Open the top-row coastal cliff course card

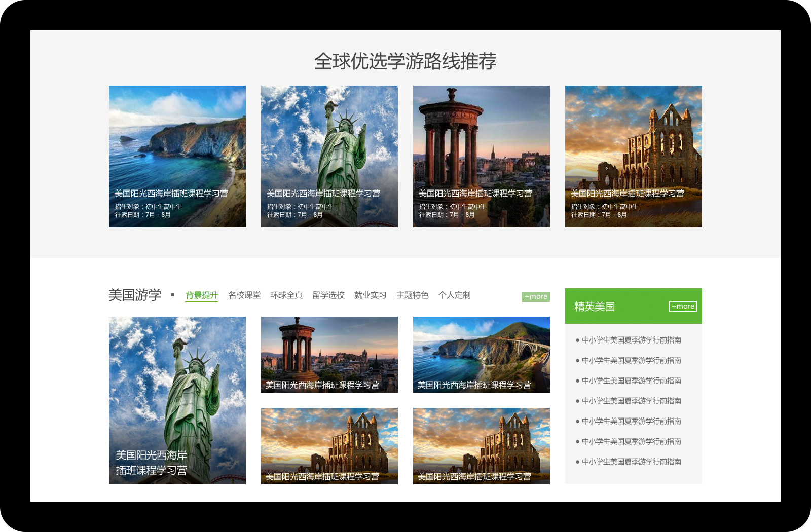tap(177, 157)
